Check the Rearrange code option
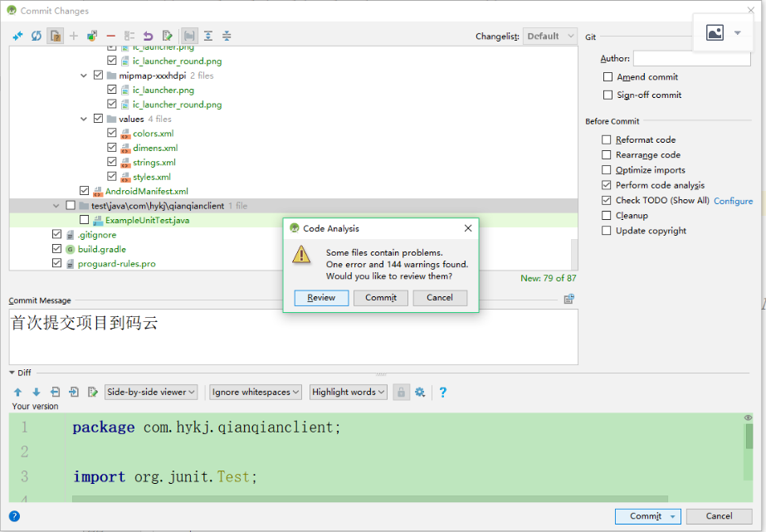This screenshot has width=766, height=532. point(607,155)
